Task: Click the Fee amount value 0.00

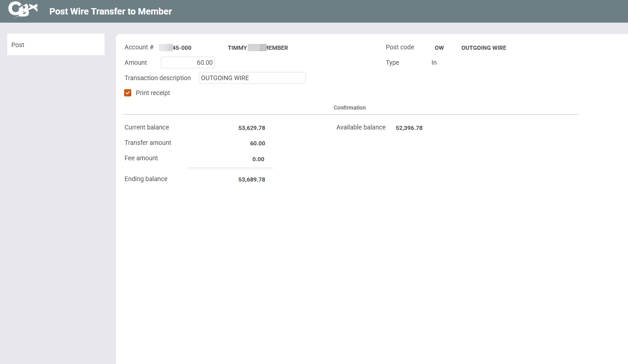Action: [x=258, y=159]
